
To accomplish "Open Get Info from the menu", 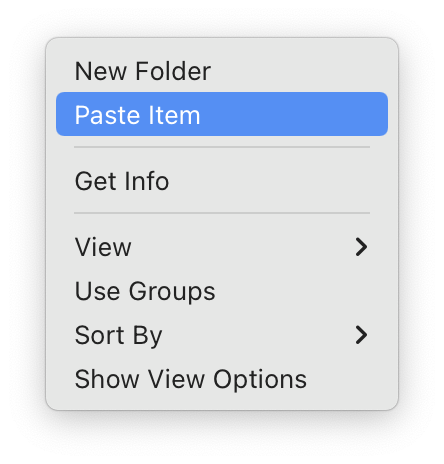I will [222, 180].
